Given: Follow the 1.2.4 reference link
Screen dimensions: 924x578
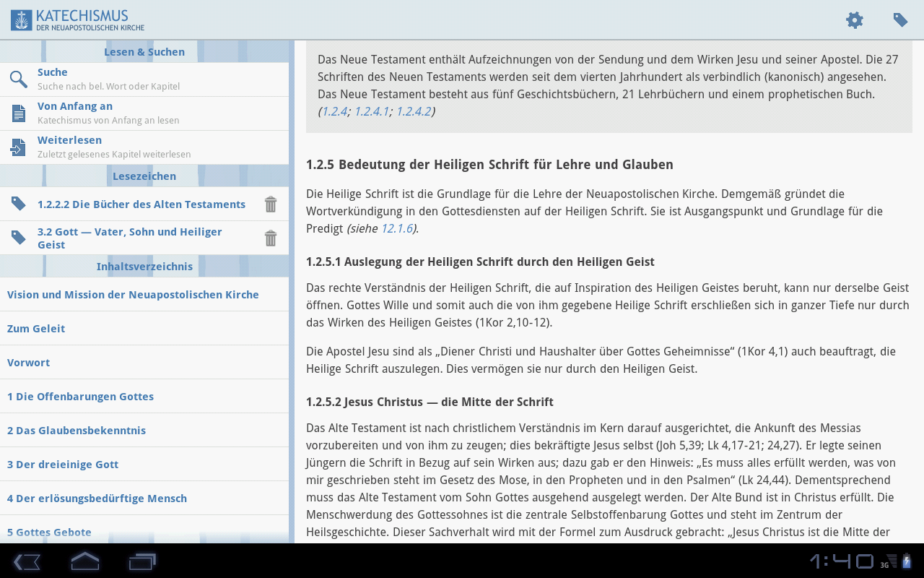Looking at the screenshot, I should (334, 111).
